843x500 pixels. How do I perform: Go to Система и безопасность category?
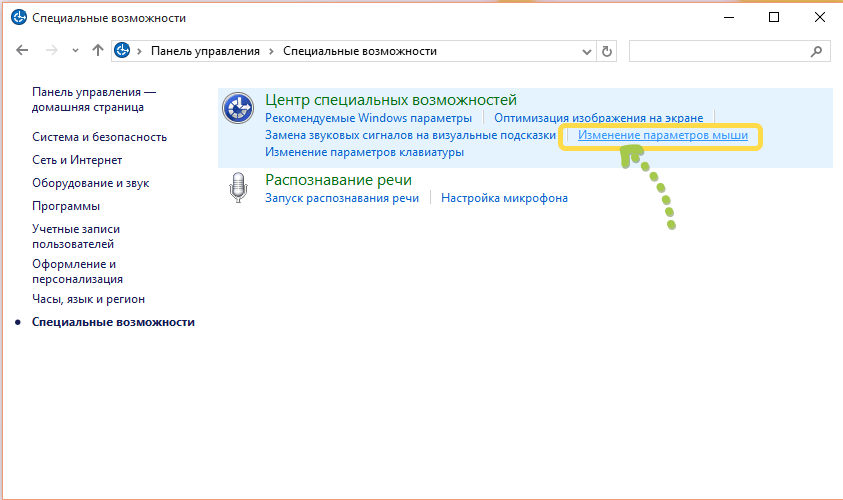click(99, 137)
